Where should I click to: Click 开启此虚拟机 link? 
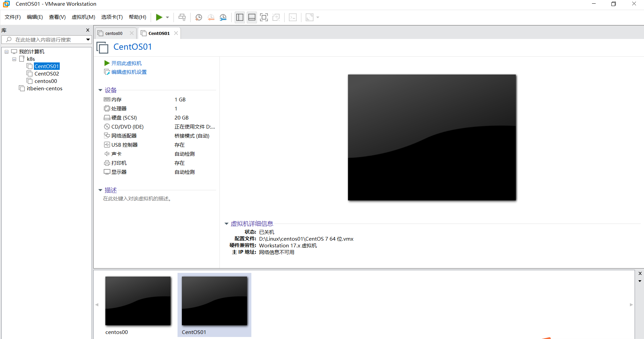[127, 63]
